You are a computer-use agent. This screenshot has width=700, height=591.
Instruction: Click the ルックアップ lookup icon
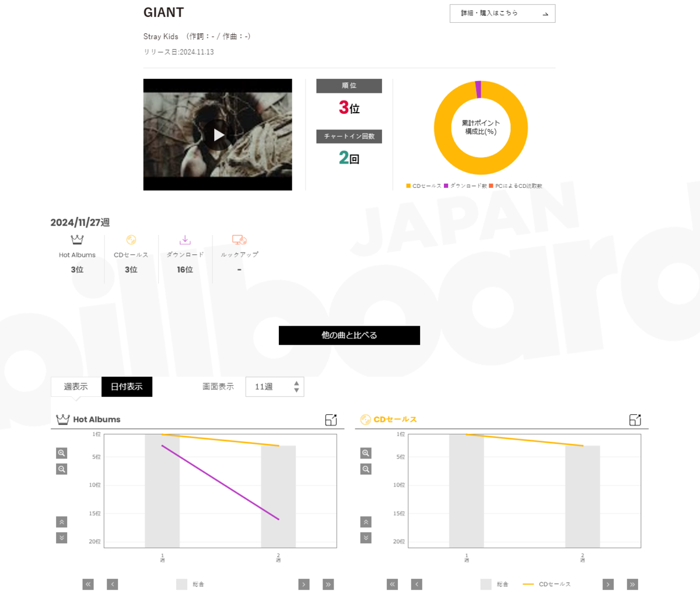[x=239, y=240]
